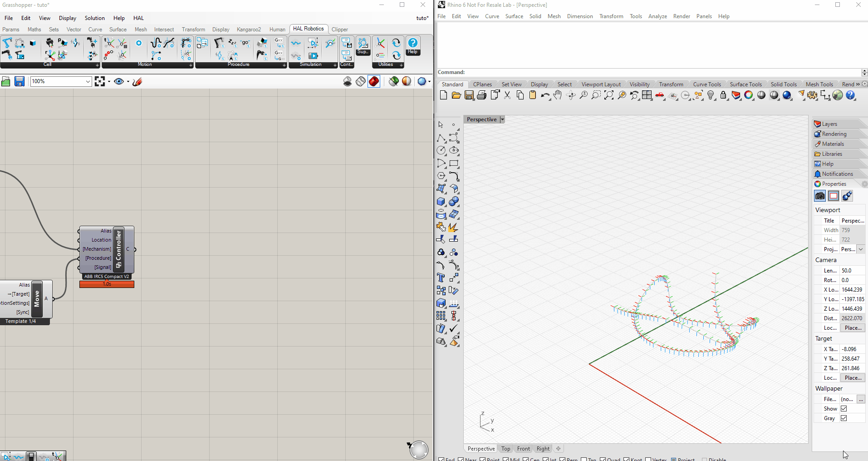Enable the Tan osnap checkbox
The image size is (868, 461).
pyautogui.click(x=584, y=459)
